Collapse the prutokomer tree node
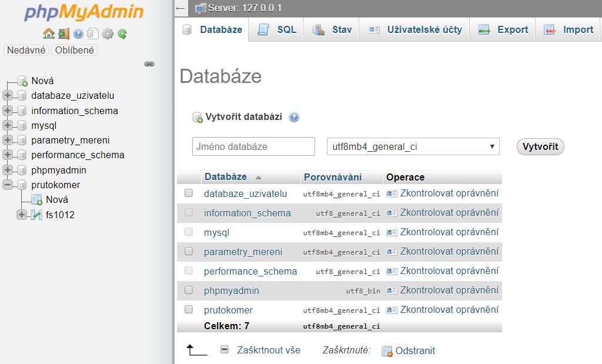This screenshot has height=364, width=602. point(8,185)
